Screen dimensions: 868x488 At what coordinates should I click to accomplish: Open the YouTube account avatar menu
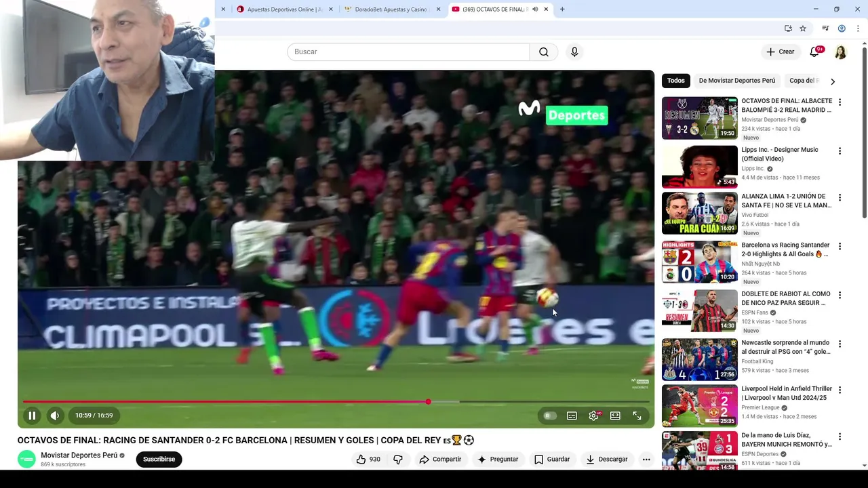840,52
